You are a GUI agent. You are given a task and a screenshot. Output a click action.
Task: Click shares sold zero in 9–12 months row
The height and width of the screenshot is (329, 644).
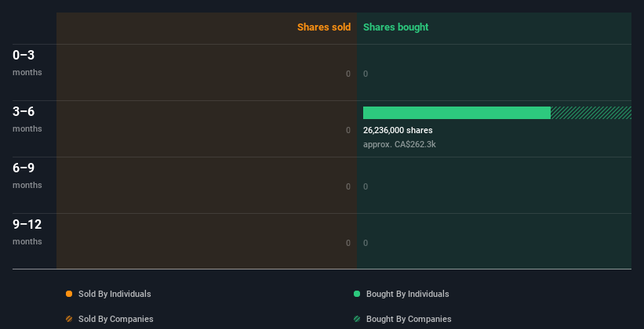pyautogui.click(x=348, y=244)
